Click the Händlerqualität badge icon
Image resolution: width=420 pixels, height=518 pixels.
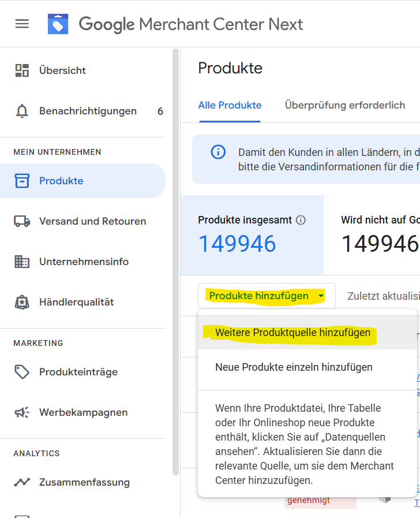click(x=22, y=302)
